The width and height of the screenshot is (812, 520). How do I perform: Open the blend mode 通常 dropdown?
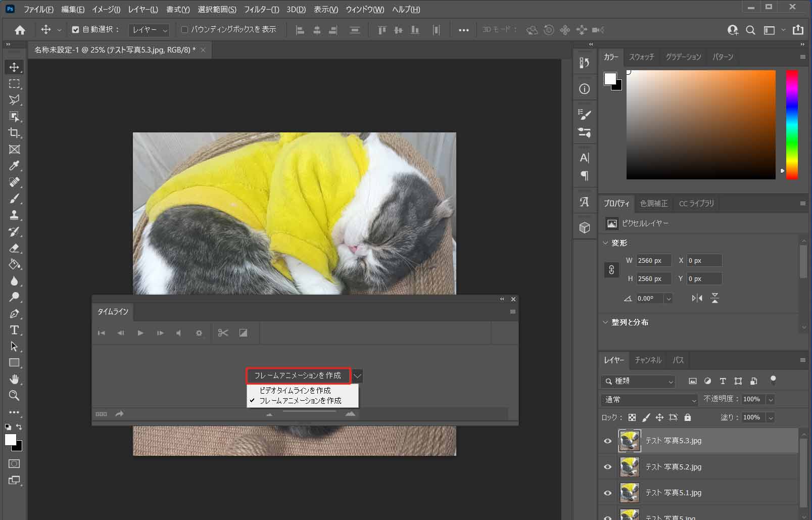coord(649,400)
